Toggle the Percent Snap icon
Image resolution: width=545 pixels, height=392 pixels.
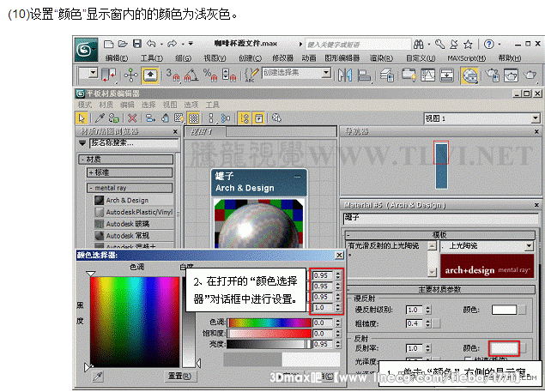[210, 75]
